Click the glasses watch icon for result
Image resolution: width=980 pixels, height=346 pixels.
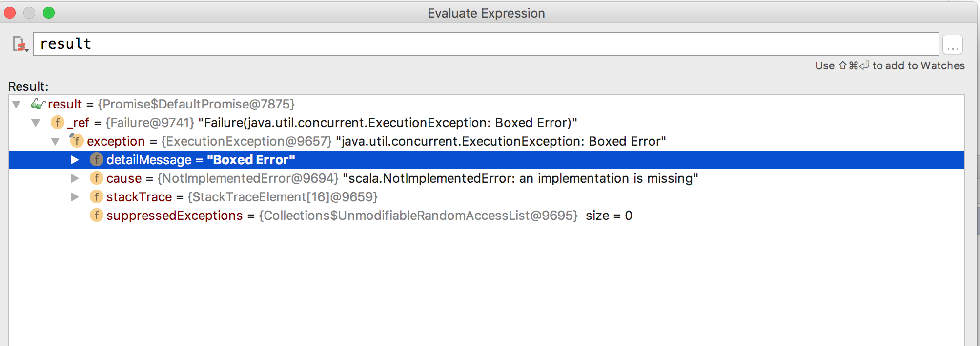point(38,104)
